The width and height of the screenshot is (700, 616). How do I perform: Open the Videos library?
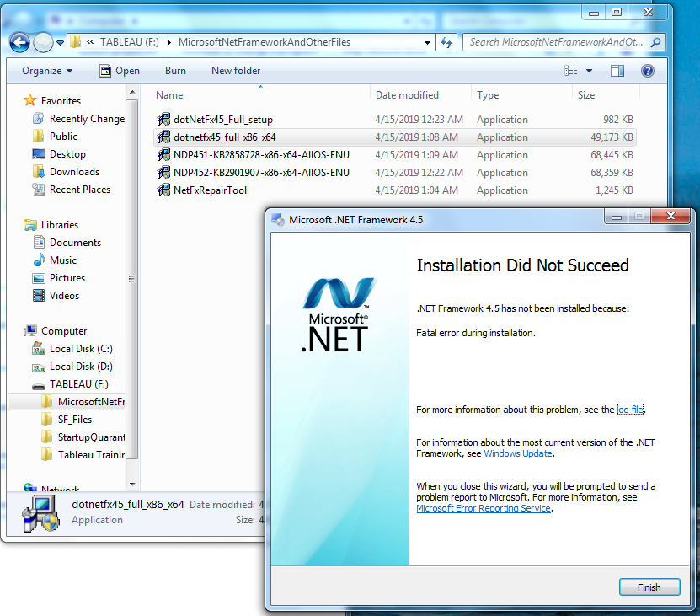click(x=56, y=296)
